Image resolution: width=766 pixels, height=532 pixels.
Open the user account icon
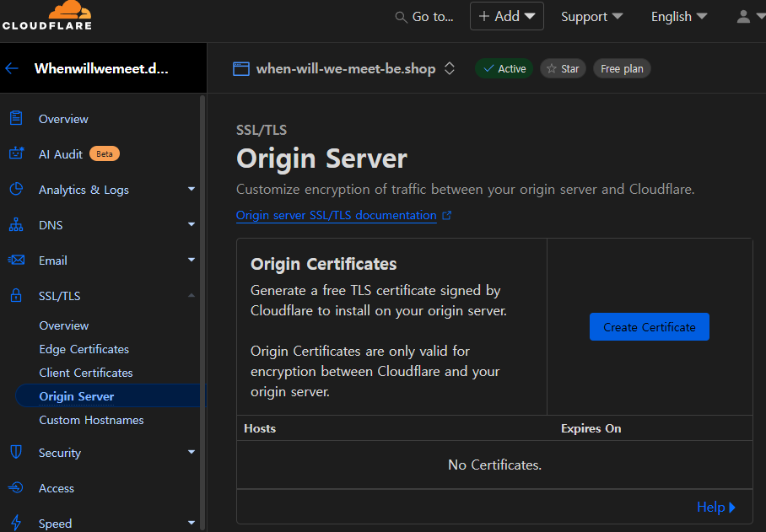[x=743, y=17]
